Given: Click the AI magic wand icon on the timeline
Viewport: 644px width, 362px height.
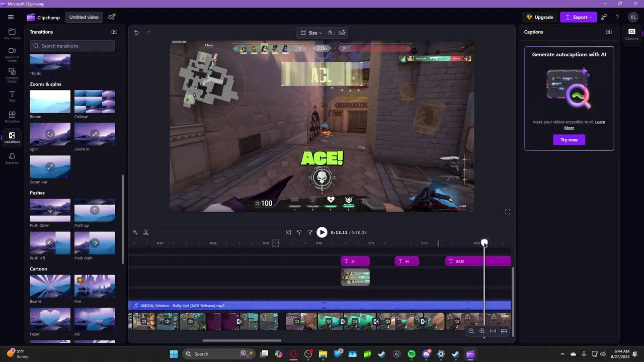Looking at the screenshot, I should 135,232.
